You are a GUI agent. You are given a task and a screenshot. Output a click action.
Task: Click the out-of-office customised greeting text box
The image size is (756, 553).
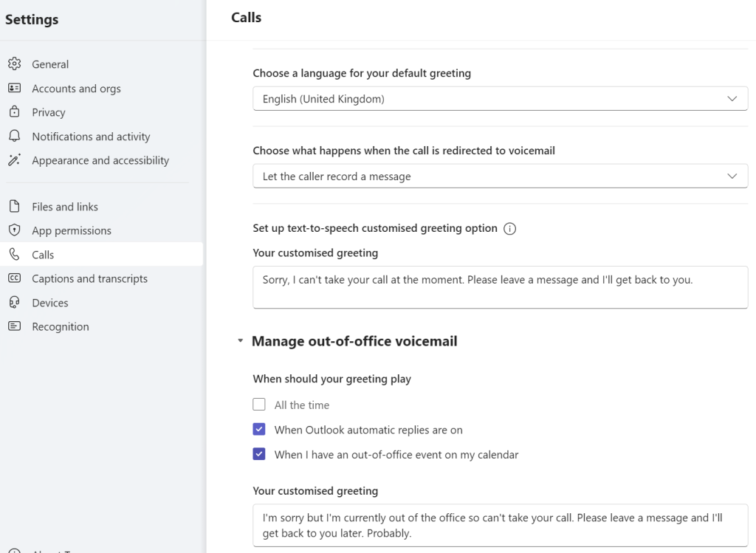(501, 526)
